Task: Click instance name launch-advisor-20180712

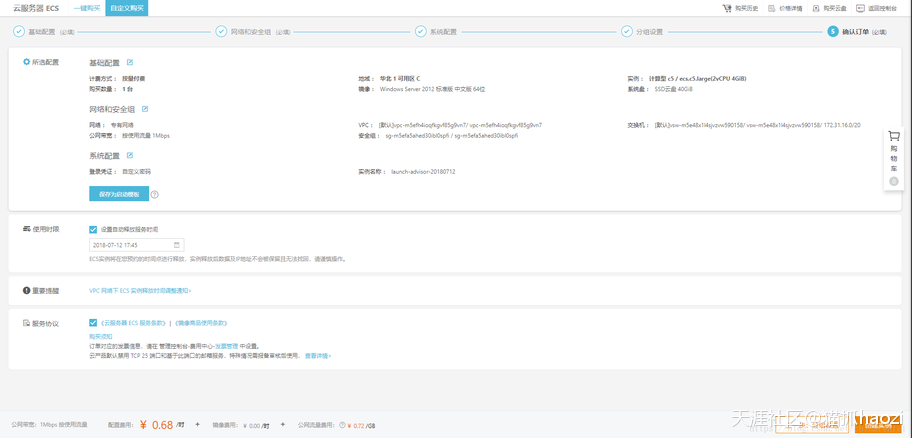Action: click(423, 172)
